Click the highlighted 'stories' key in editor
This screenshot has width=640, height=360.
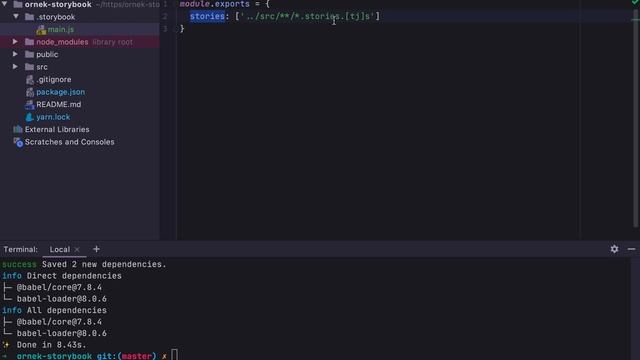(x=207, y=16)
